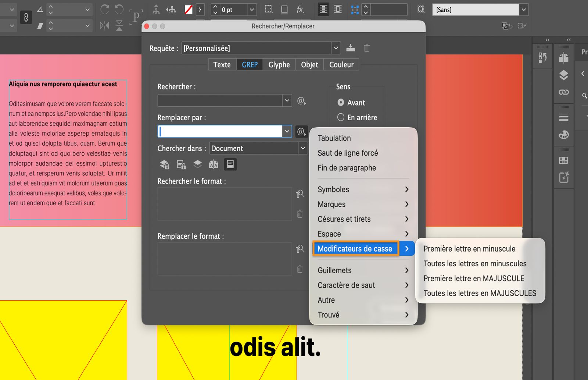Screen dimensions: 588x380
Task: Open the fx effects menu icon
Action: 301,10
